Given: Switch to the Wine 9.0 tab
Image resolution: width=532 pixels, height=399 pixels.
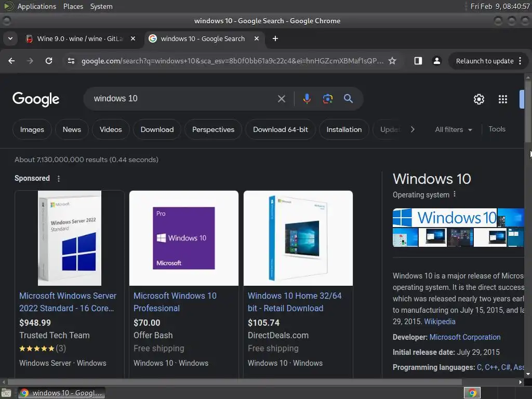Looking at the screenshot, I should point(79,38).
